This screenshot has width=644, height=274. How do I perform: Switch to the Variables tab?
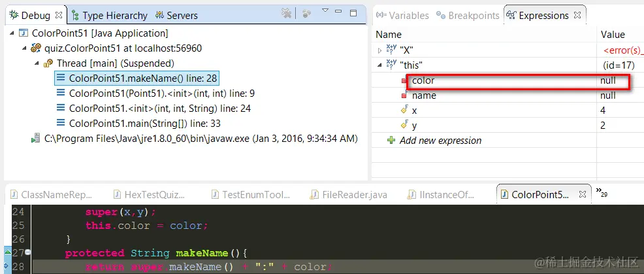coord(403,16)
